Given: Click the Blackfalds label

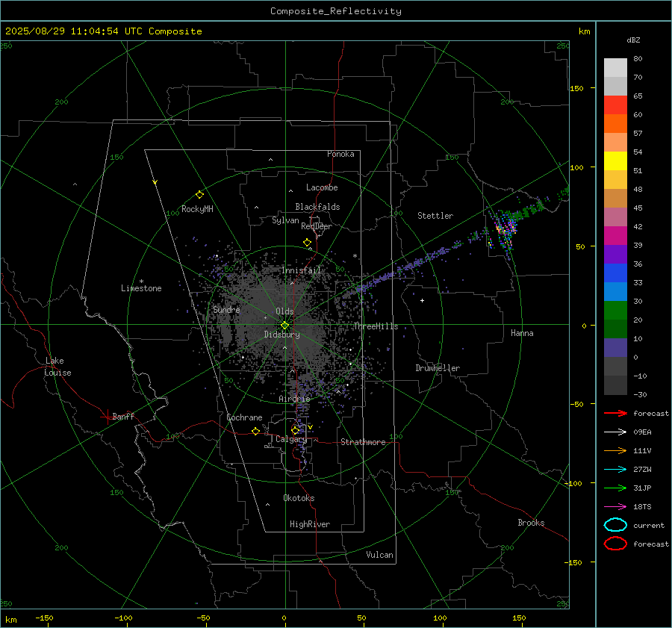Looking at the screenshot, I should 317,207.
